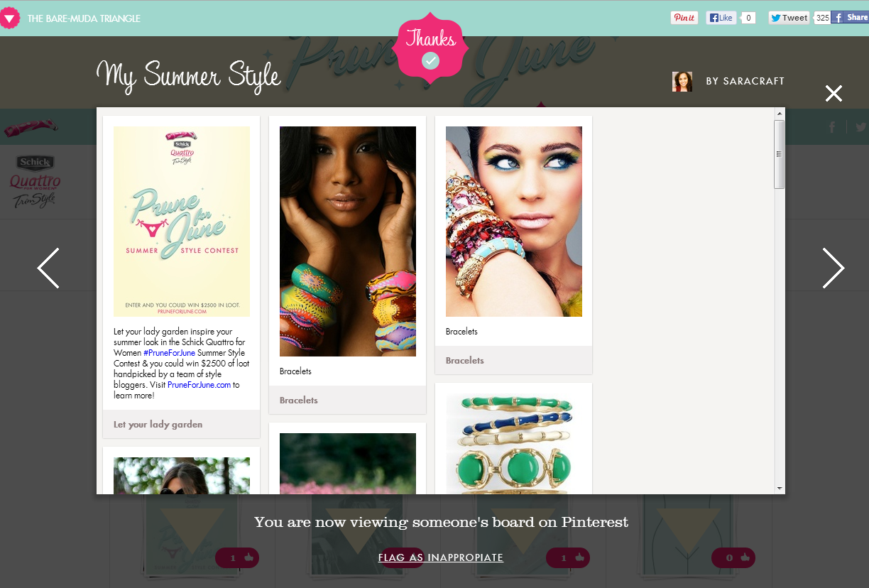Close the Pinterest board overlay

coord(834,93)
